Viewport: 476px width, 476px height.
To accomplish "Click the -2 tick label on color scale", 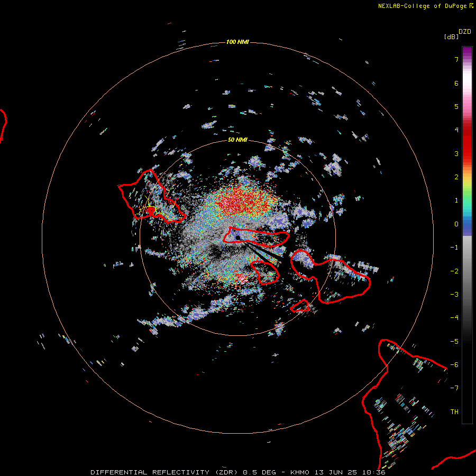I will 454,271.
